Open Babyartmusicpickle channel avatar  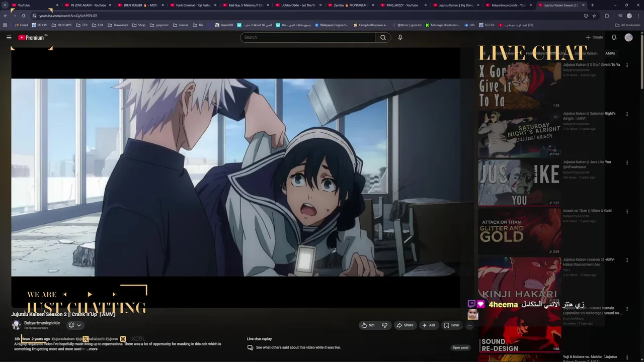click(16, 325)
